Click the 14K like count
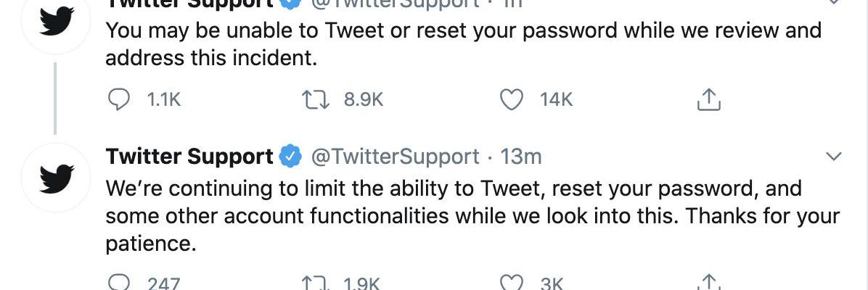The image size is (868, 290). coord(557,100)
